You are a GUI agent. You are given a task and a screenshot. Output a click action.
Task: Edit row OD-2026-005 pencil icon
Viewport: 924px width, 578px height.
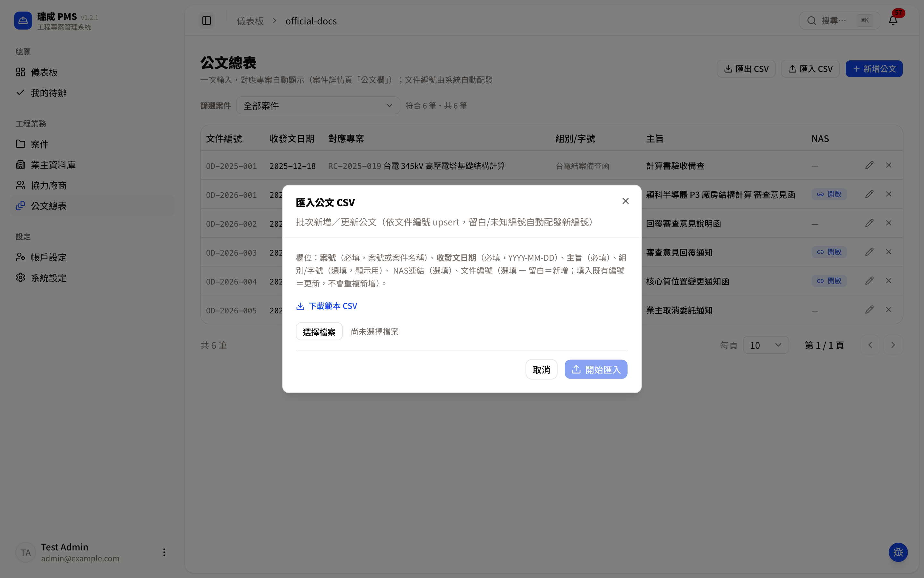[869, 310]
